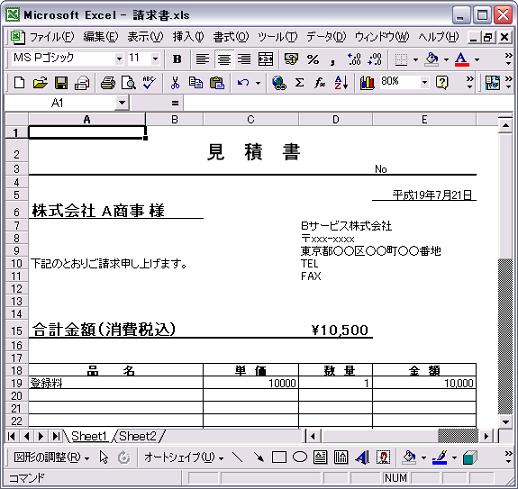Click the Paste clipboard icon

[x=217, y=83]
